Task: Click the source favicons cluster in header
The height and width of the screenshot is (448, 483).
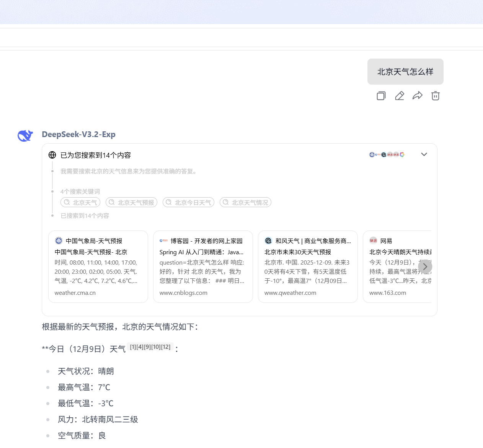Action: (387, 155)
